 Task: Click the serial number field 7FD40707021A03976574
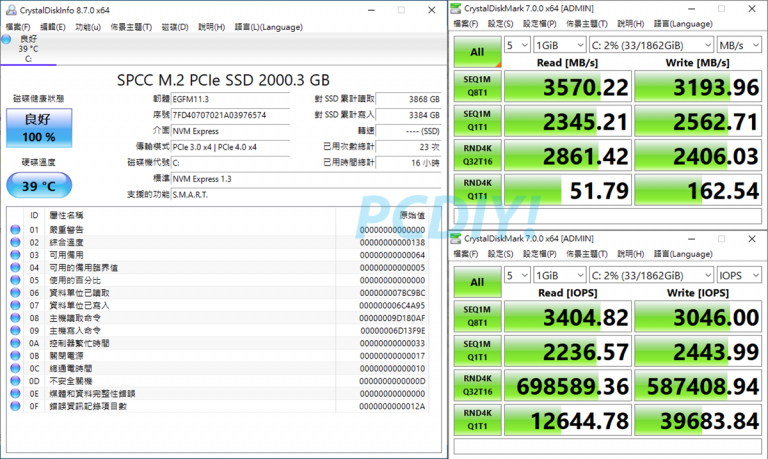pos(230,115)
